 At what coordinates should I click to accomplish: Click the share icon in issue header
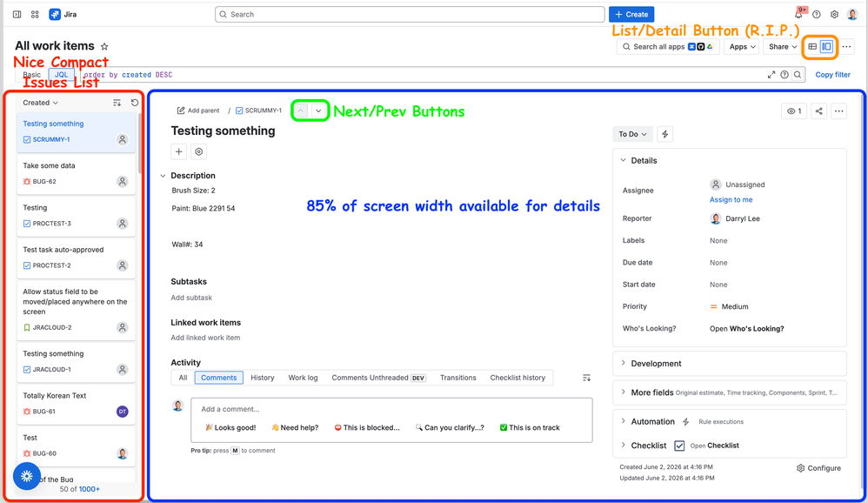pos(818,111)
